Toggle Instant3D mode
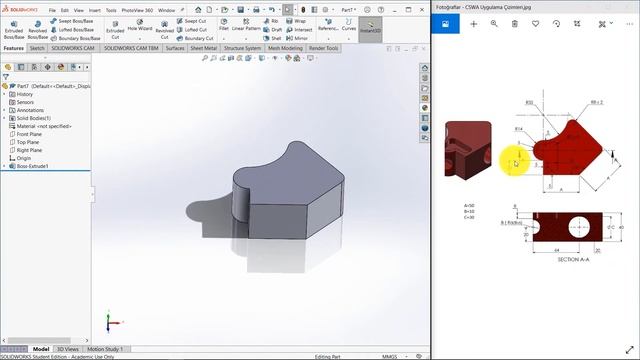The height and width of the screenshot is (360, 640). [370, 29]
